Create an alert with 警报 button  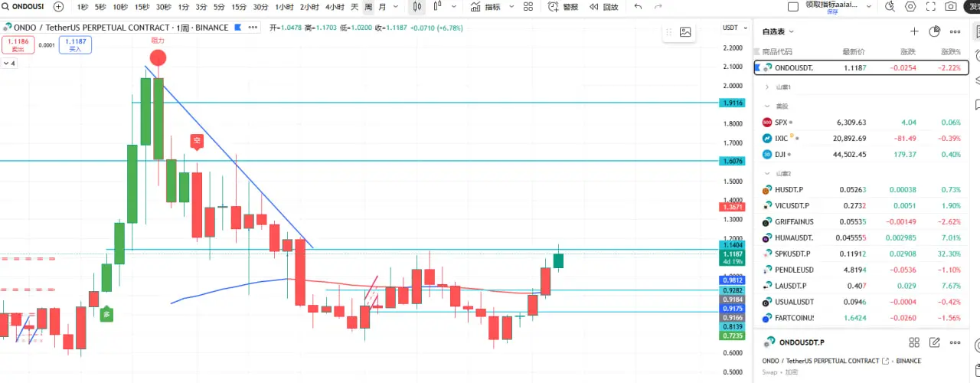pyautogui.click(x=563, y=6)
